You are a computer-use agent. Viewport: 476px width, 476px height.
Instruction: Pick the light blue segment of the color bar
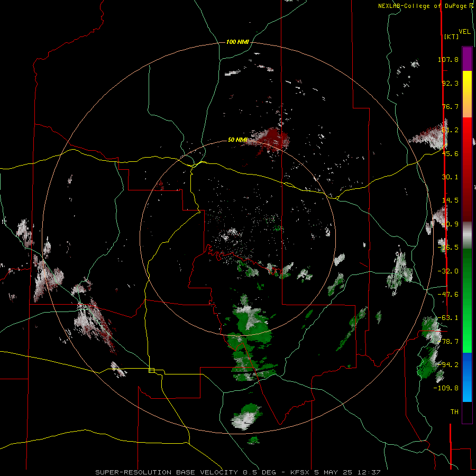pyautogui.click(x=467, y=391)
